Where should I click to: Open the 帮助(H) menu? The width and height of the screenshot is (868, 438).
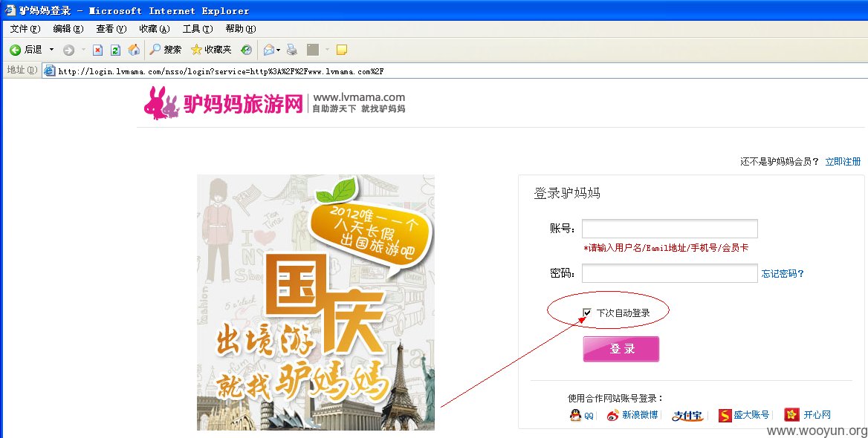241,29
